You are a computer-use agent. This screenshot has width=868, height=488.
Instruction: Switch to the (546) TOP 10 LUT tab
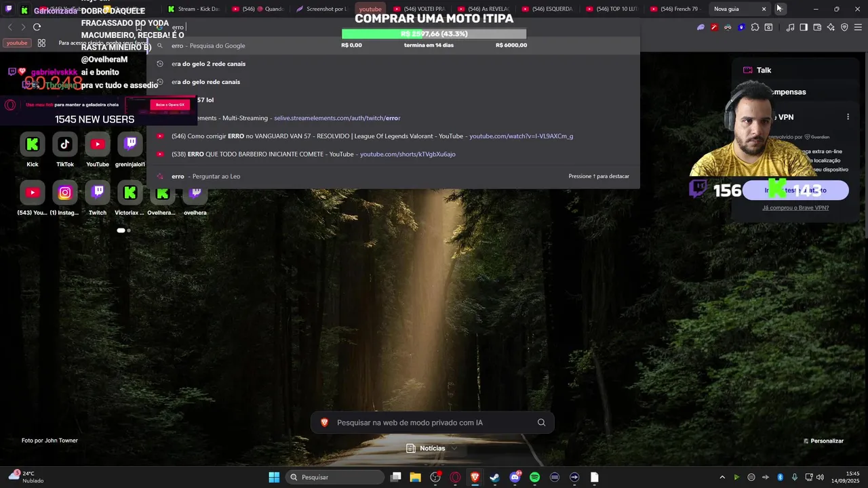tap(612, 9)
